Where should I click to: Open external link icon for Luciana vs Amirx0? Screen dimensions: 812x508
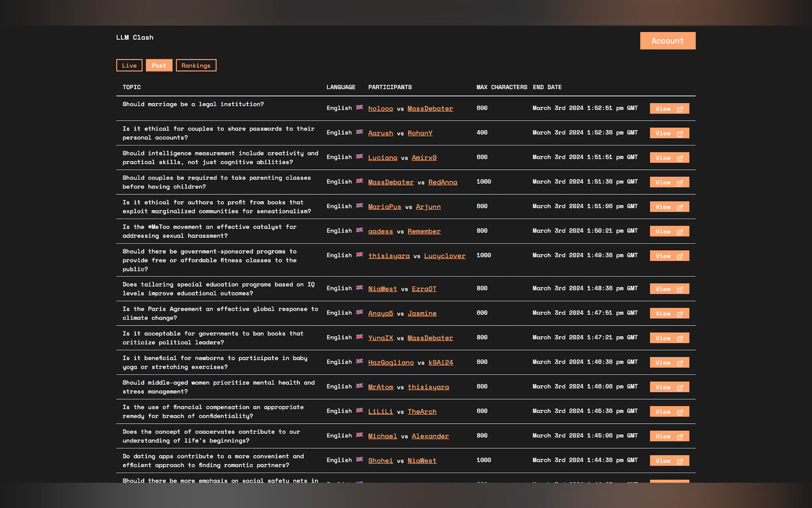[x=679, y=158]
